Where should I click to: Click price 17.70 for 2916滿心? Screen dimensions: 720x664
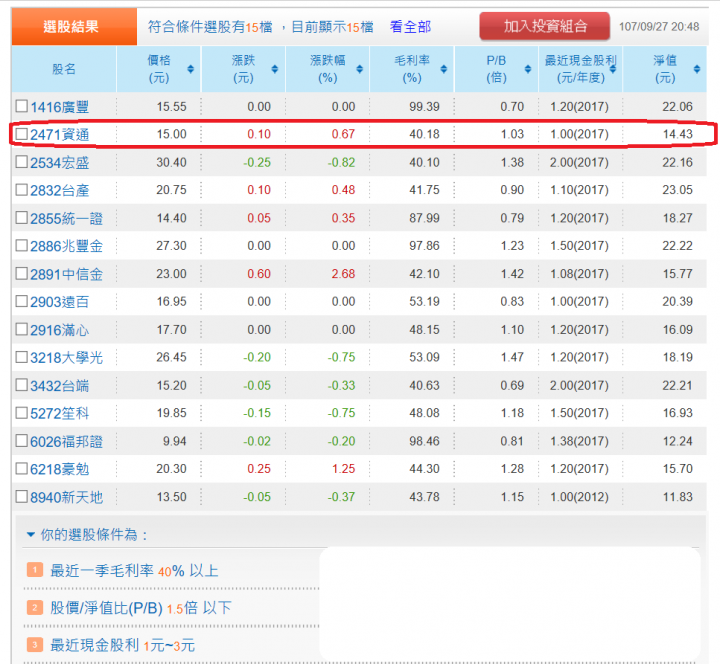pos(171,330)
